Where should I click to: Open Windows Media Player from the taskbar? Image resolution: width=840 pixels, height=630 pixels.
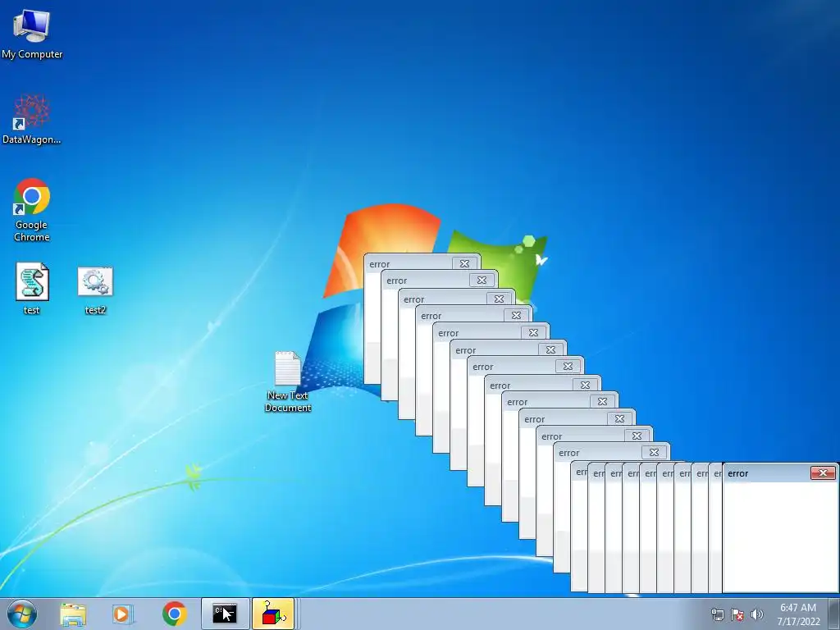[123, 614]
